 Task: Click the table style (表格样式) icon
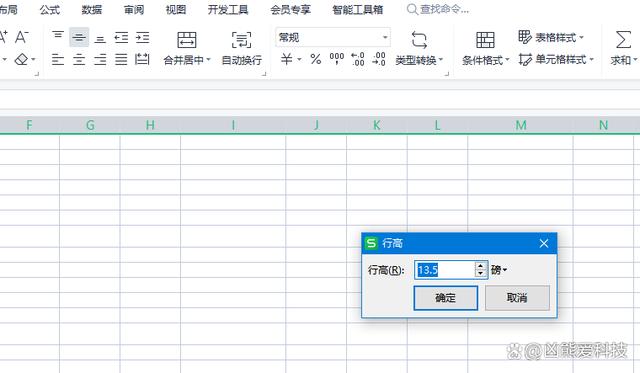524,37
